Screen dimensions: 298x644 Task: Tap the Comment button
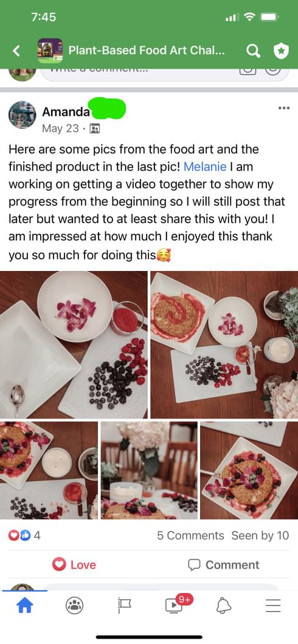coord(224,565)
